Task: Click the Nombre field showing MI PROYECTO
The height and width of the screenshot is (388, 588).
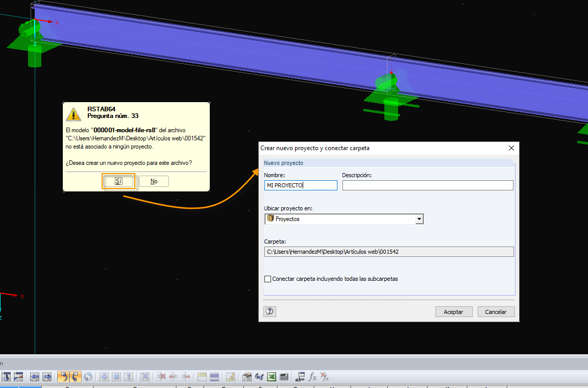Action: (x=300, y=185)
